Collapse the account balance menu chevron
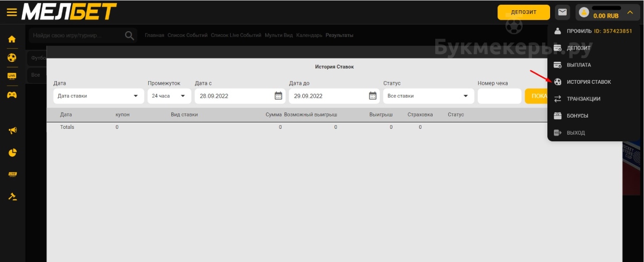This screenshot has width=644, height=262. [x=630, y=12]
